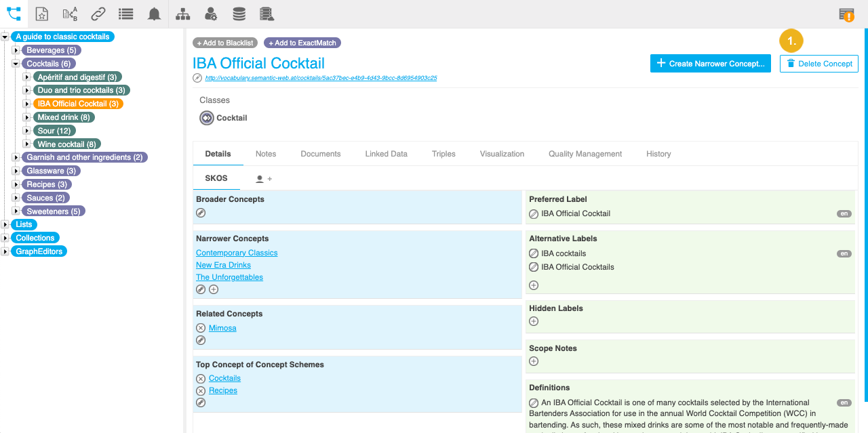The height and width of the screenshot is (433, 868).
Task: Edit the definition text pencil icon
Action: coord(534,403)
